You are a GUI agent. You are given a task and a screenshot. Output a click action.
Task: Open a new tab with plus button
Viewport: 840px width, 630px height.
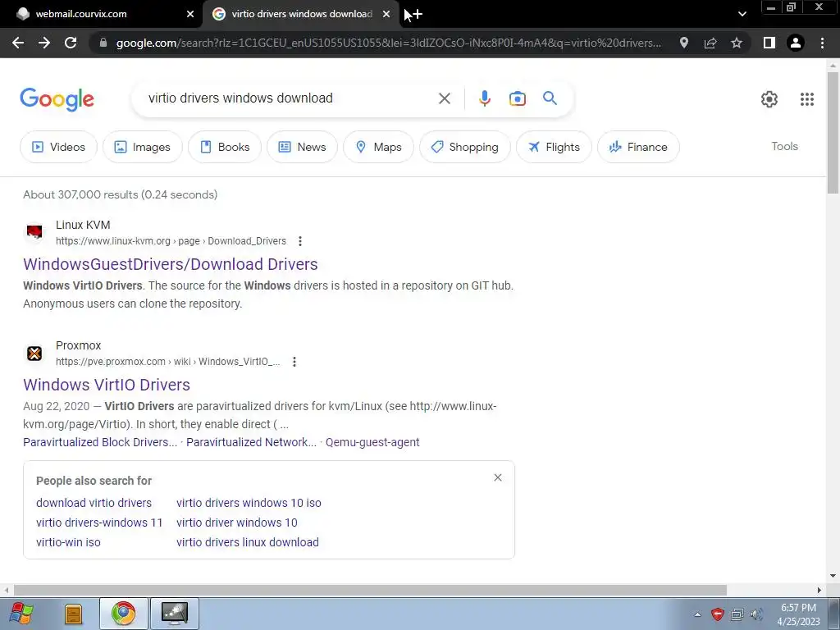click(418, 15)
